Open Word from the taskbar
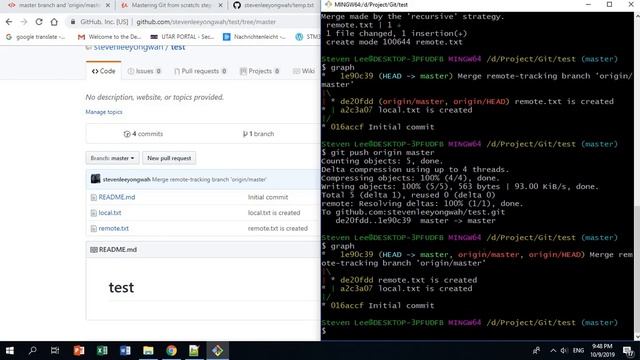Viewport: 640px width, 360px height. pyautogui.click(x=125, y=350)
